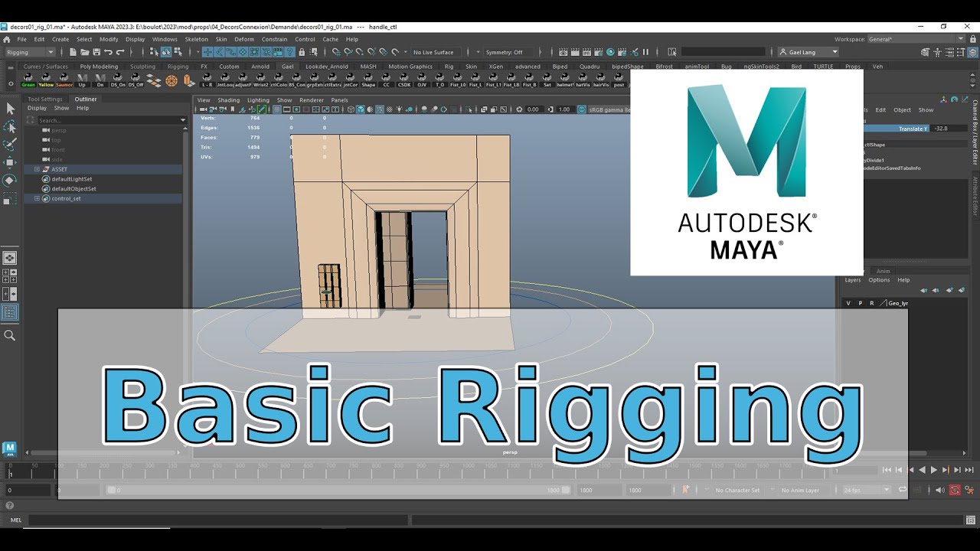Screen dimensions: 980x551
Task: Open viewport Shading menu
Action: 228,99
